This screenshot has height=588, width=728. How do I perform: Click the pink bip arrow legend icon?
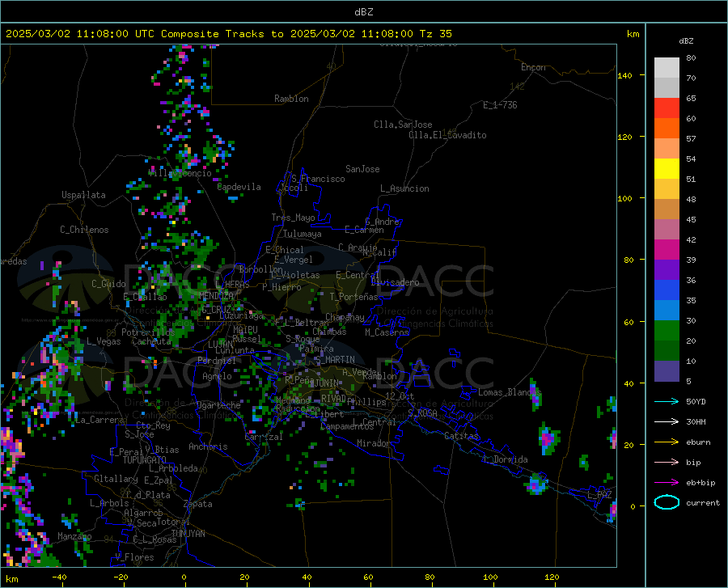pyautogui.click(x=667, y=463)
